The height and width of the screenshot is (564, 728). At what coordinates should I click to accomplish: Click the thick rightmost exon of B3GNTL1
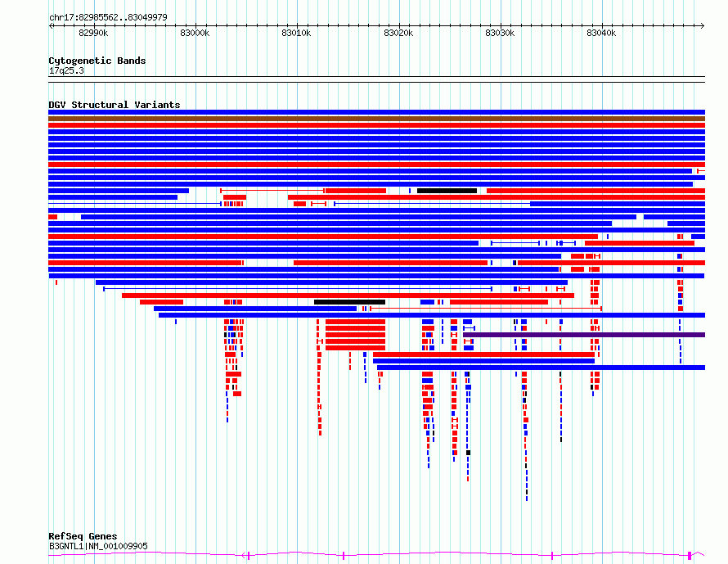pos(690,555)
